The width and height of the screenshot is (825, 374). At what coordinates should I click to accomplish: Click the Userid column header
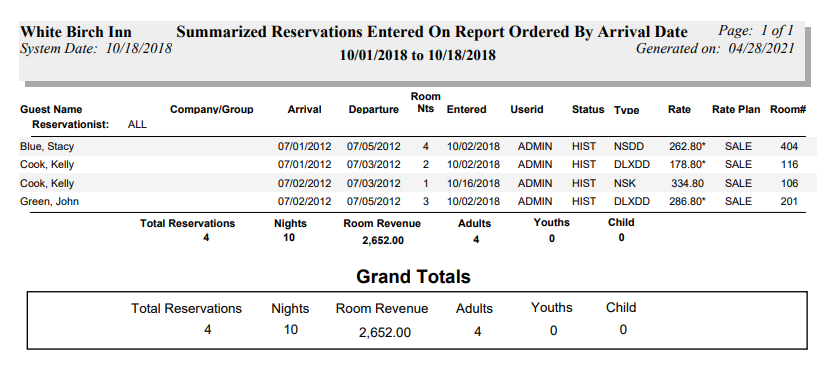(x=527, y=109)
